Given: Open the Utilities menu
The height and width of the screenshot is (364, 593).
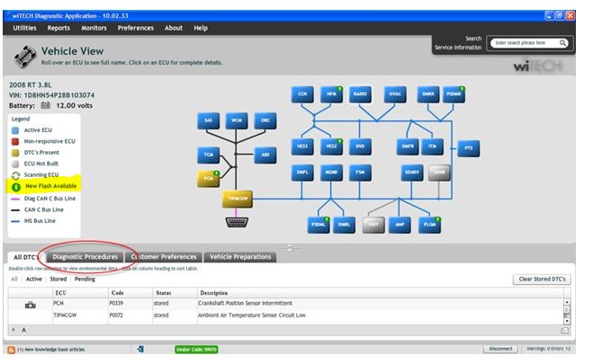Looking at the screenshot, I should coord(24,28).
